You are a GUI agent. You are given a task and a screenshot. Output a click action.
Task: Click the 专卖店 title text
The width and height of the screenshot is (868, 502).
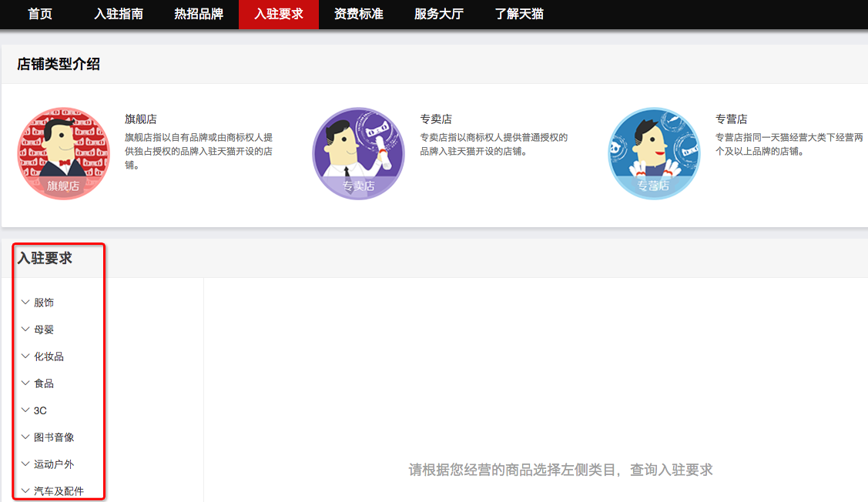436,119
